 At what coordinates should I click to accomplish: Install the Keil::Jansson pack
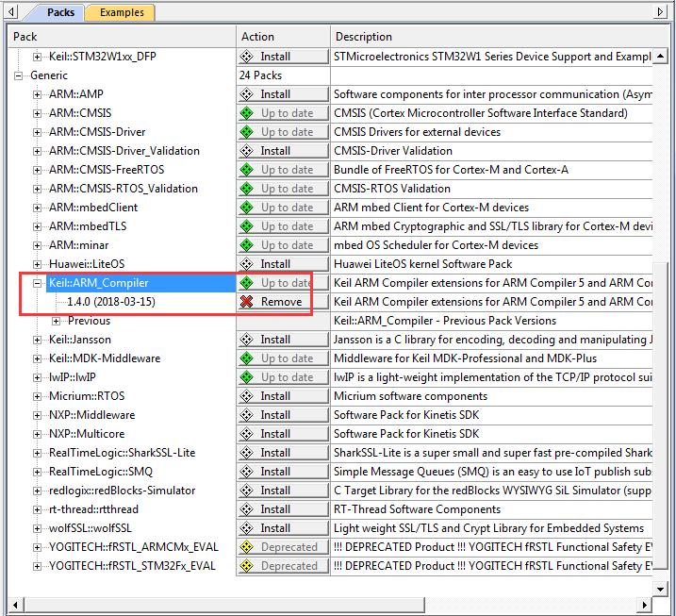tap(283, 340)
